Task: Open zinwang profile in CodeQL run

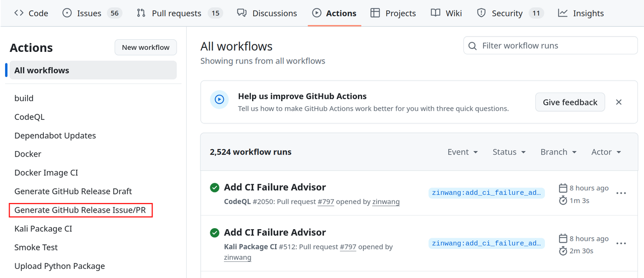Action: tap(386, 201)
